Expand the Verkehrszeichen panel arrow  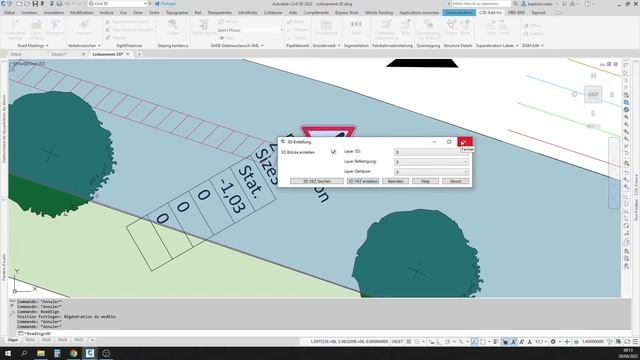99,46
